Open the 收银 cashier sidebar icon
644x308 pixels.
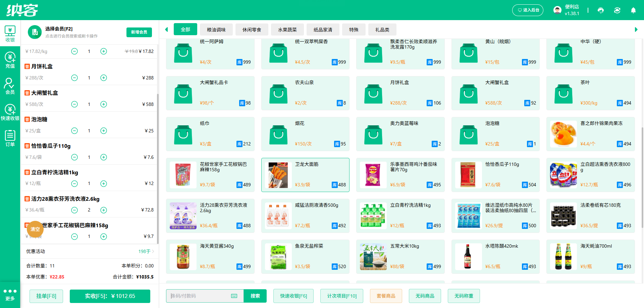pyautogui.click(x=10, y=34)
